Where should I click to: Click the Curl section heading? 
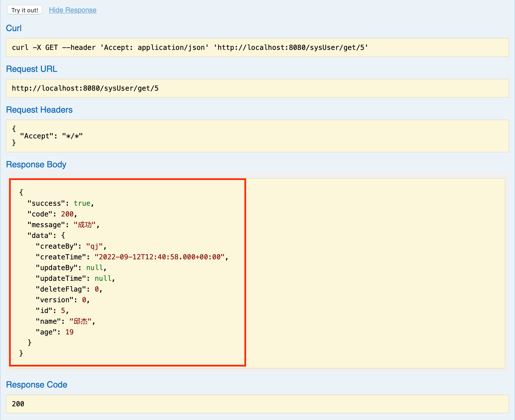tap(14, 28)
